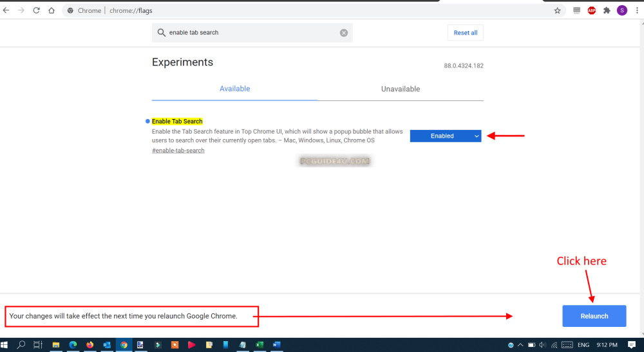Switch to the Available tab

tap(234, 89)
